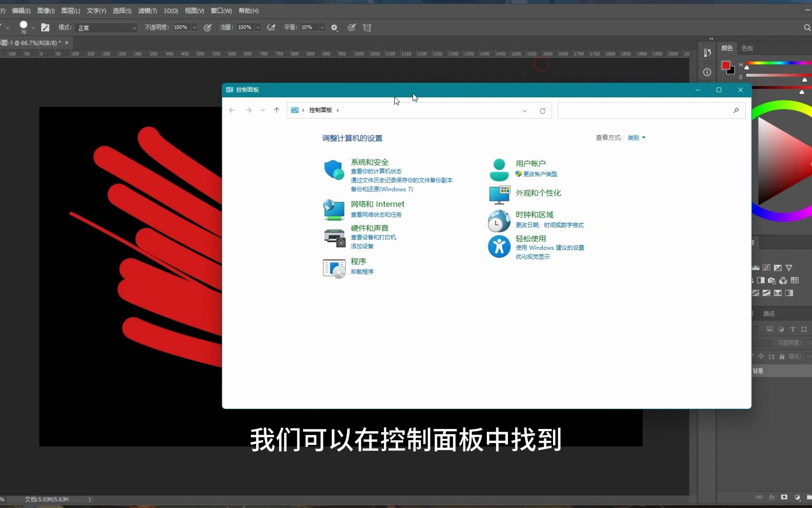
Task: Open 系统和安全 in Control Panel
Action: pos(370,162)
